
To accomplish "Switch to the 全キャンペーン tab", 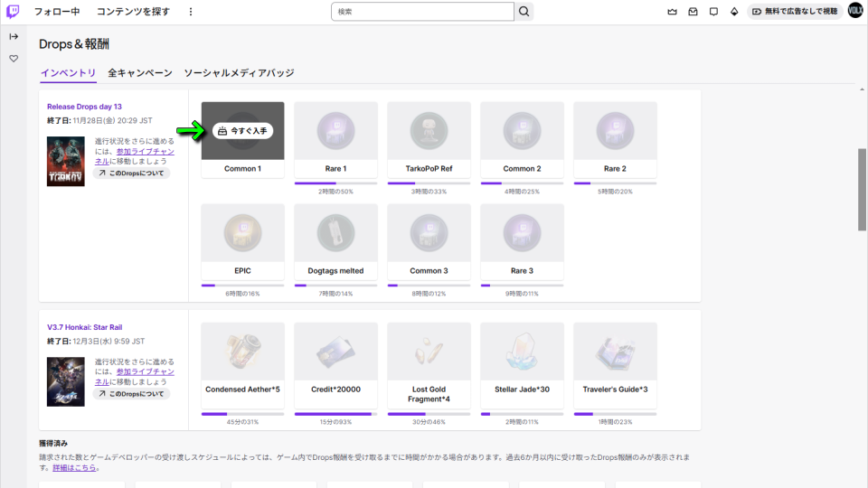I will [x=140, y=73].
